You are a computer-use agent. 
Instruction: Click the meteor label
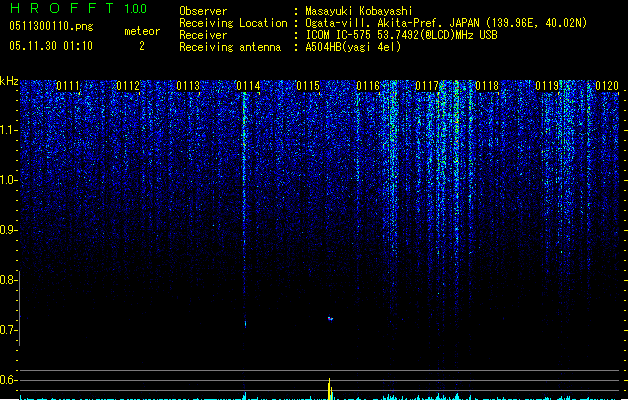[142, 31]
